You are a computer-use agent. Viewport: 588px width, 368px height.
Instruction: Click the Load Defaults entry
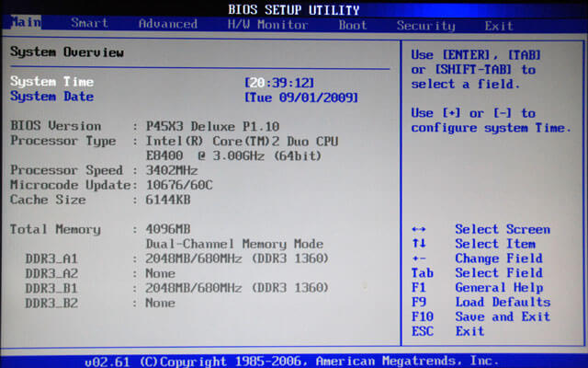coord(503,302)
